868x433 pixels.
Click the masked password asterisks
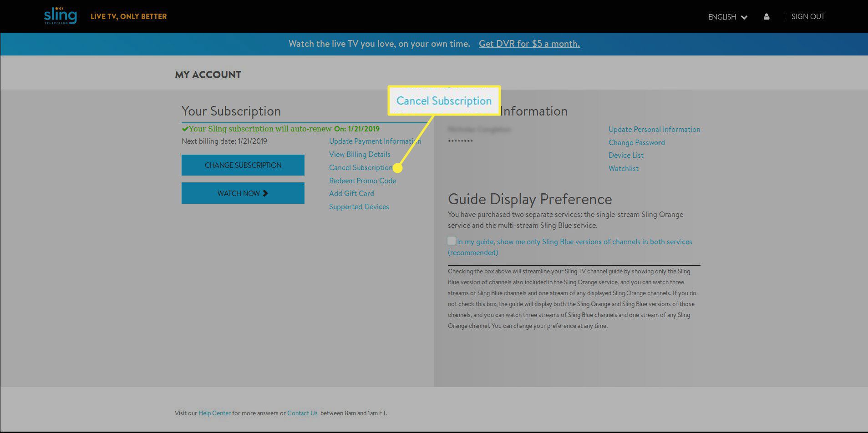click(460, 141)
